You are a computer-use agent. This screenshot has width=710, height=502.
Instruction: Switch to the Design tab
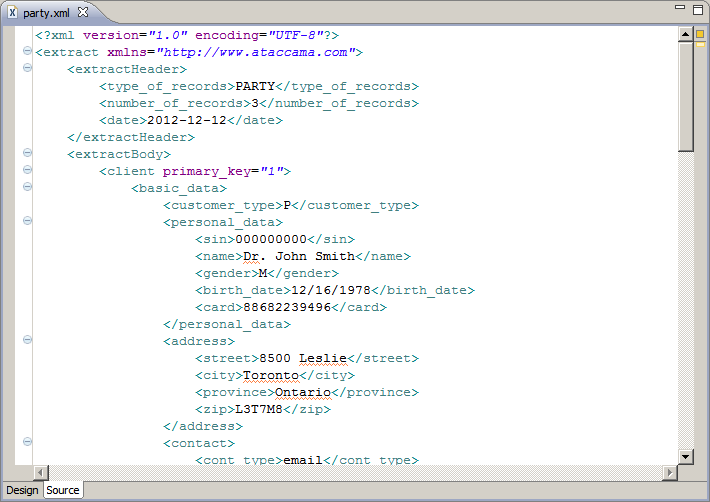coord(22,490)
